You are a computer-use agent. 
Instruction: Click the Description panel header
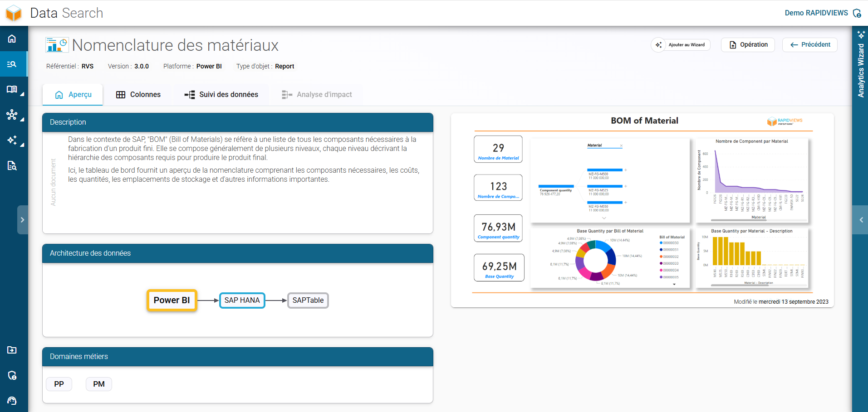tap(238, 122)
